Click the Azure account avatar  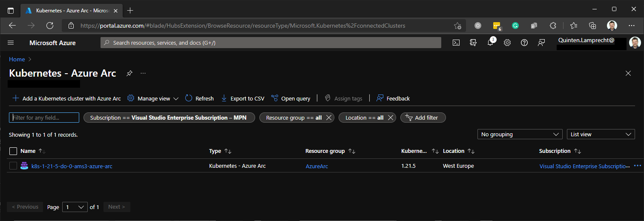tap(635, 43)
